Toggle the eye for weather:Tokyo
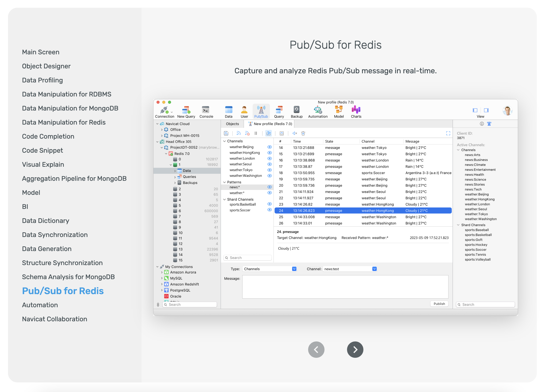 pos(270,170)
